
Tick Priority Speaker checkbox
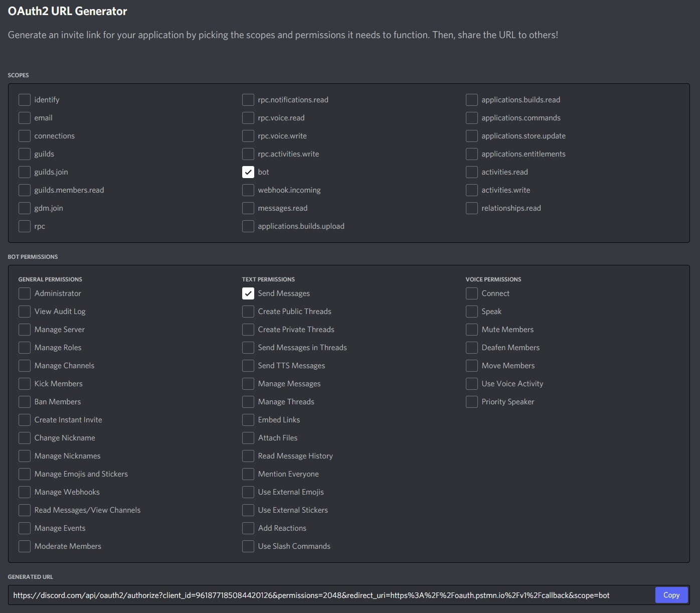471,402
